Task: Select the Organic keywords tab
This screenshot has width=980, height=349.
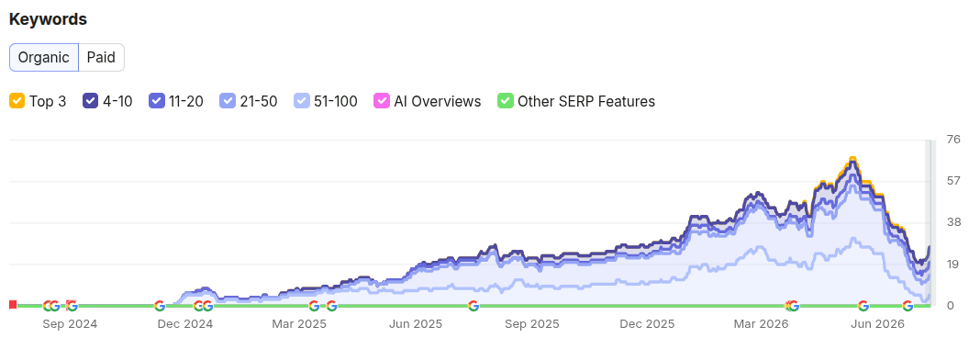Action: coord(44,58)
